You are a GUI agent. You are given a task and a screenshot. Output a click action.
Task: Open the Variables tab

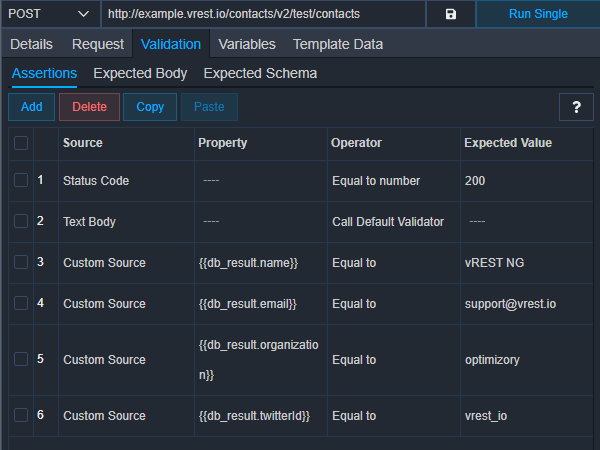click(x=247, y=44)
